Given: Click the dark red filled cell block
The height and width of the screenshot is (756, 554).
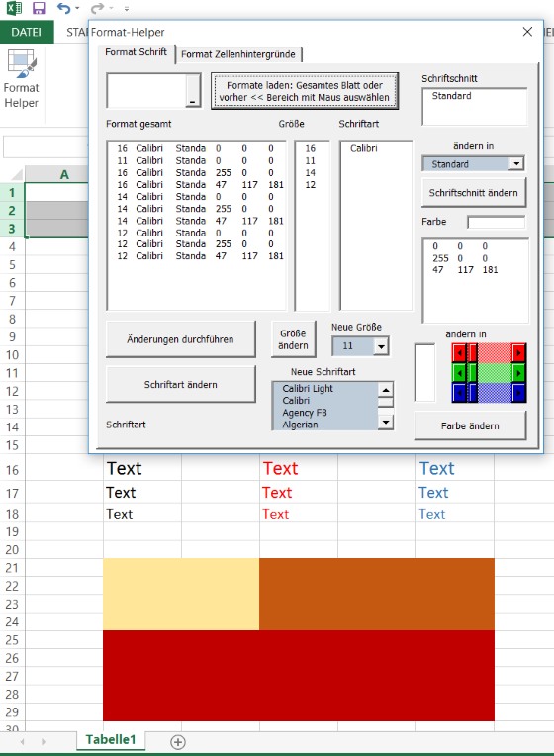Looking at the screenshot, I should (x=299, y=676).
